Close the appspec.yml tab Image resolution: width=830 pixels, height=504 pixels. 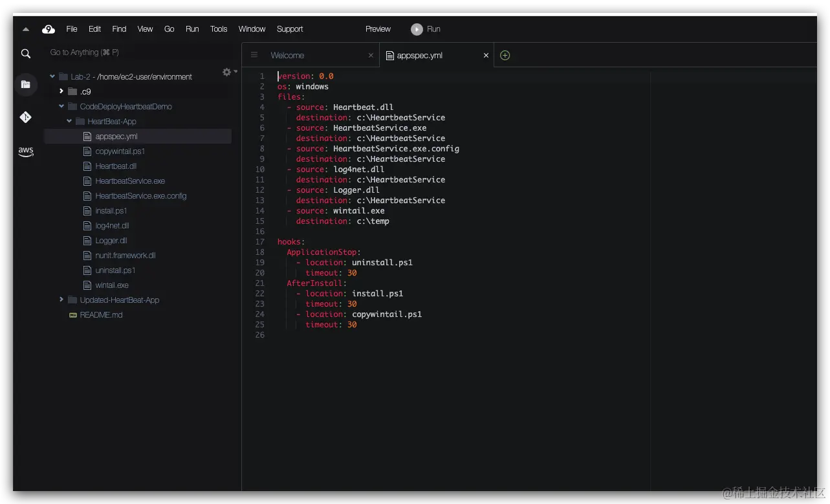pos(486,56)
